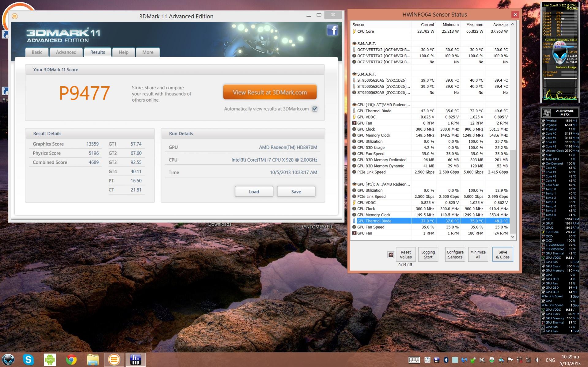Screen dimensions: 588x367
Task: Click the Current column header
Action: (424, 24)
